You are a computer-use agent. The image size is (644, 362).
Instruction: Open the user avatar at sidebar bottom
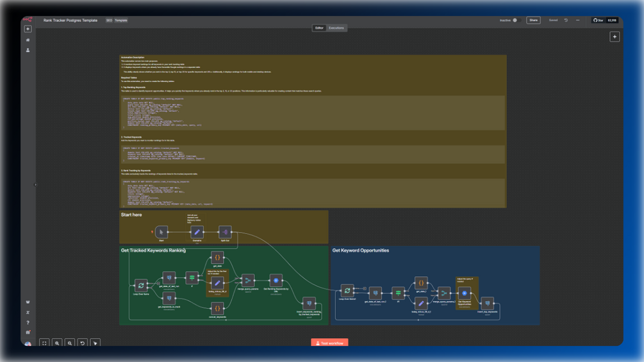(28, 343)
